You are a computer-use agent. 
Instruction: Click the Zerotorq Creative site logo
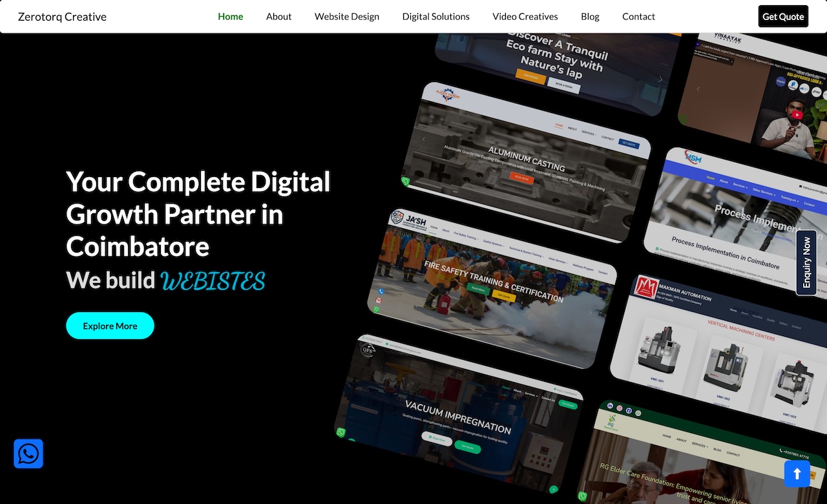[62, 17]
